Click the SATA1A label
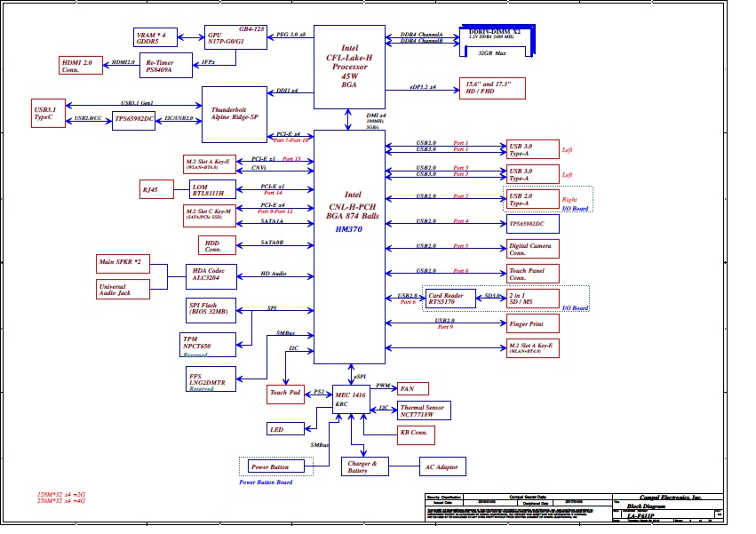 [x=272, y=221]
